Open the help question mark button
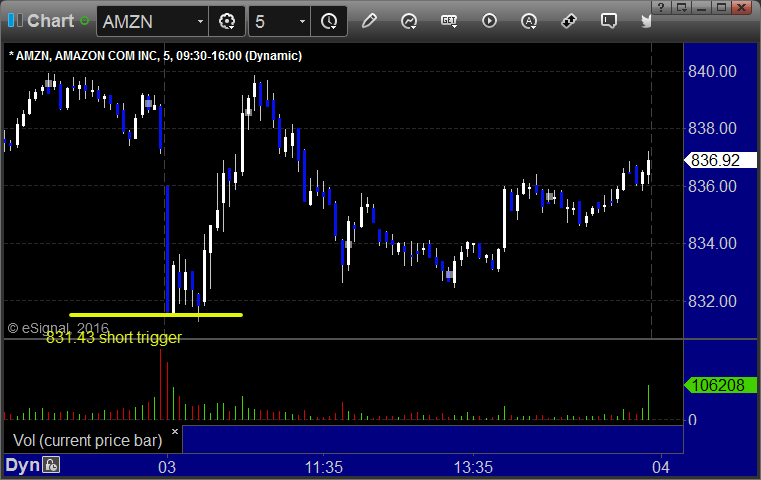Screen dimensions: 761x480 (x=661, y=7)
